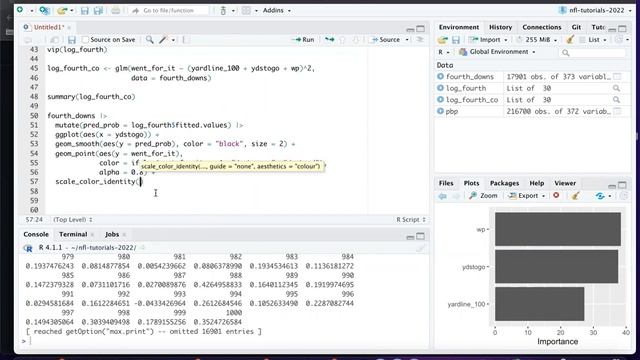The width and height of the screenshot is (640, 360).
Task: Switch to the Terminal tab
Action: [73, 234]
